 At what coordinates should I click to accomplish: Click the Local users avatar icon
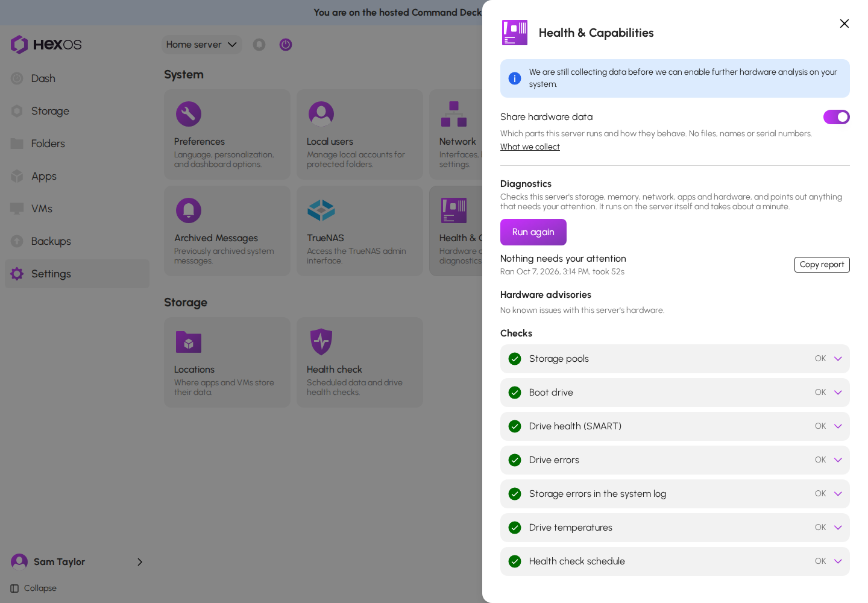pyautogui.click(x=321, y=114)
